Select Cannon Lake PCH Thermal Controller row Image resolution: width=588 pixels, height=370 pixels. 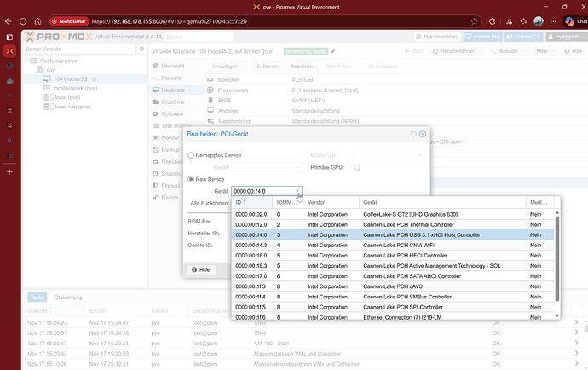393,224
